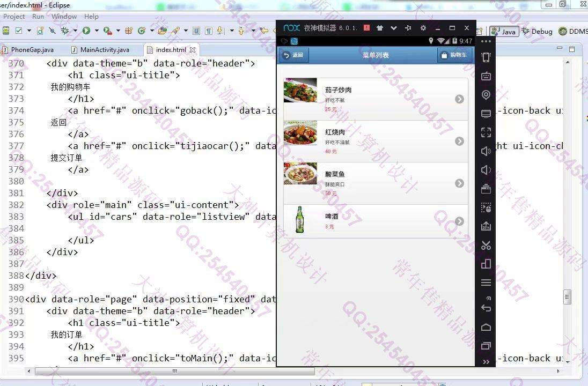588x386 pixels.
Task: Switch to the MainActivity.java editor tab
Action: pos(100,49)
